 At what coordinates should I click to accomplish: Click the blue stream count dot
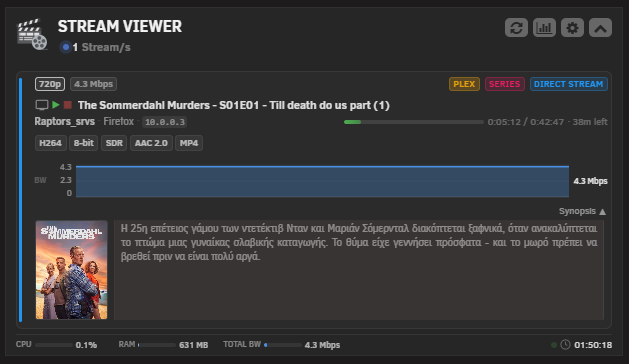(x=65, y=47)
